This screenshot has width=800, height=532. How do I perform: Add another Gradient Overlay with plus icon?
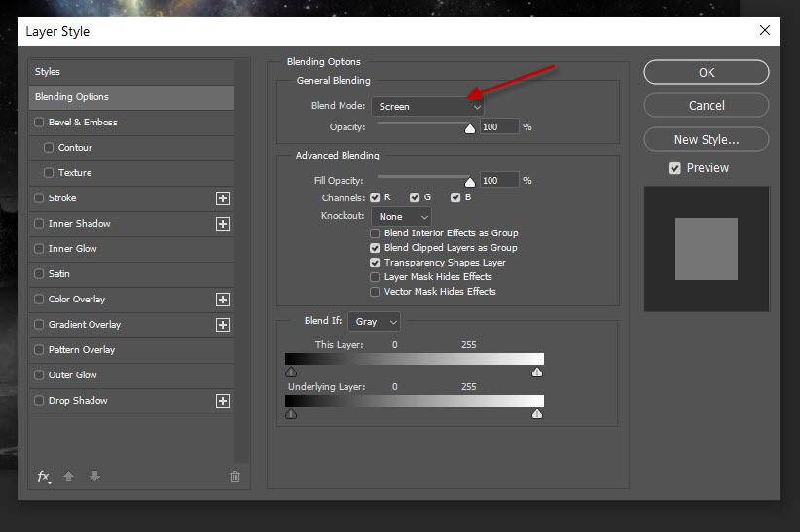pyautogui.click(x=223, y=325)
